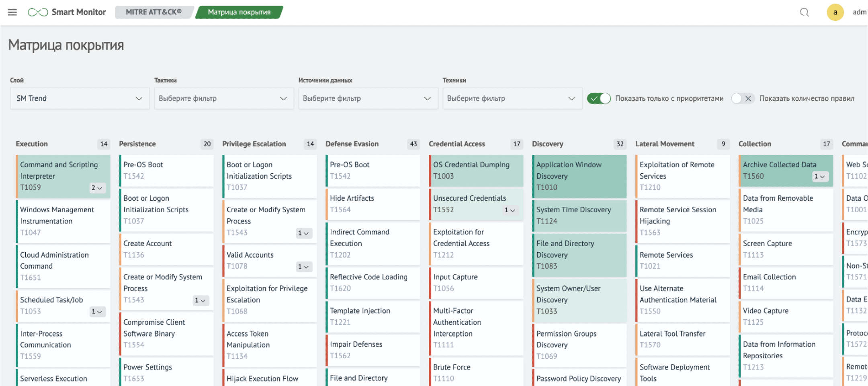Open the Тактики filter dropdown

pos(224,99)
